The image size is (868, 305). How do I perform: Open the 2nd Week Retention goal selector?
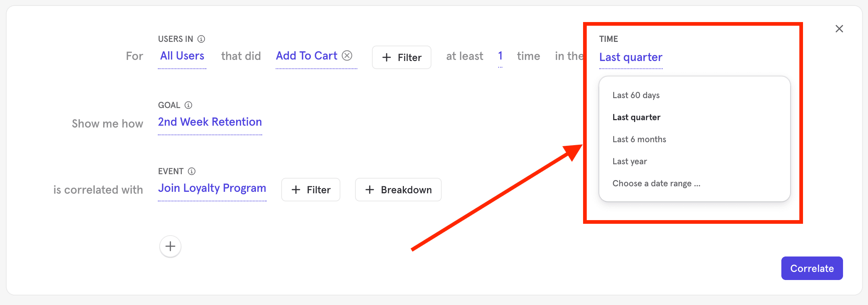pyautogui.click(x=210, y=122)
